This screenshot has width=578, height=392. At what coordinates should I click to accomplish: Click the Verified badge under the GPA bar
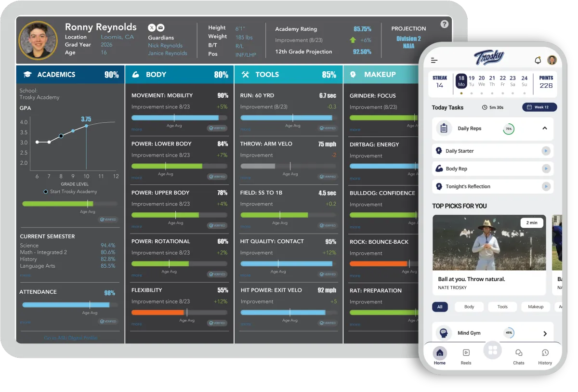tap(108, 220)
